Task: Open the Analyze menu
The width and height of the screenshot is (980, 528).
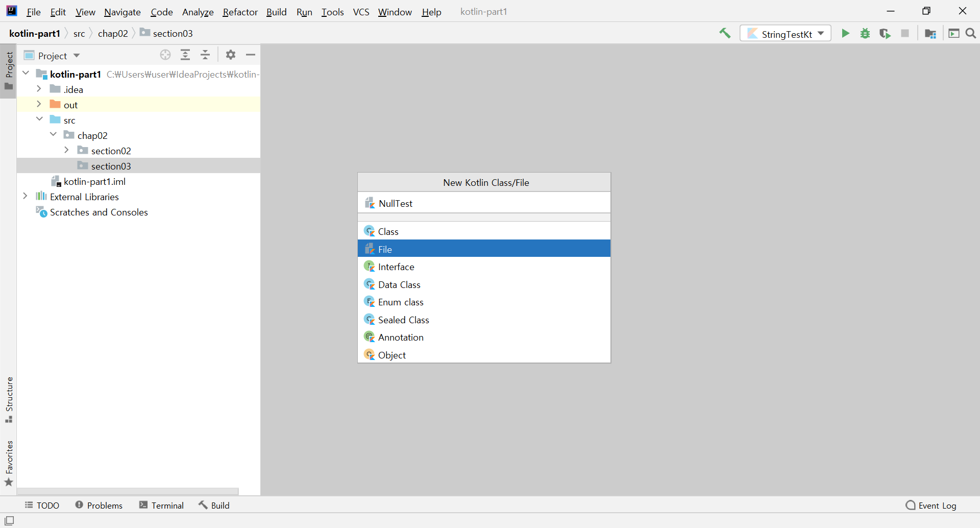Action: tap(198, 12)
